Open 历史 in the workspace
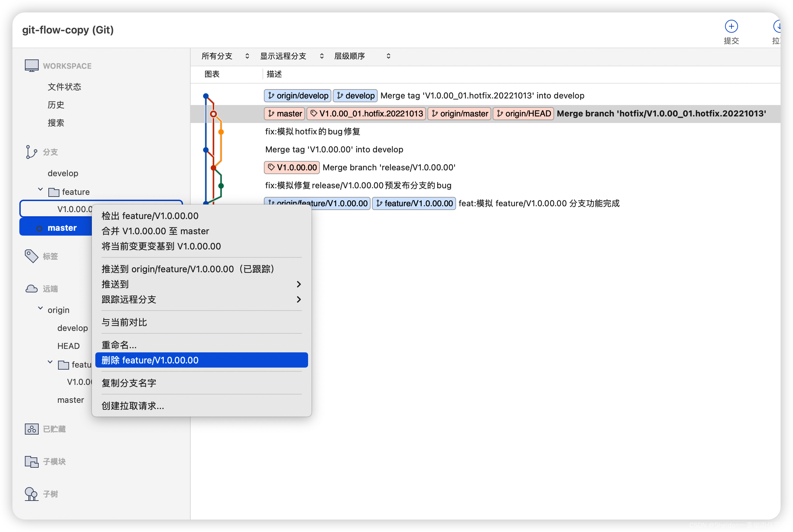Viewport: 793px width, 532px height. [56, 105]
